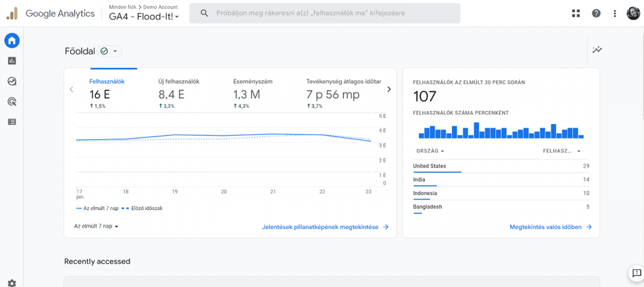Click the United States country row
Viewport: 644px width, 287px height.
tap(501, 166)
